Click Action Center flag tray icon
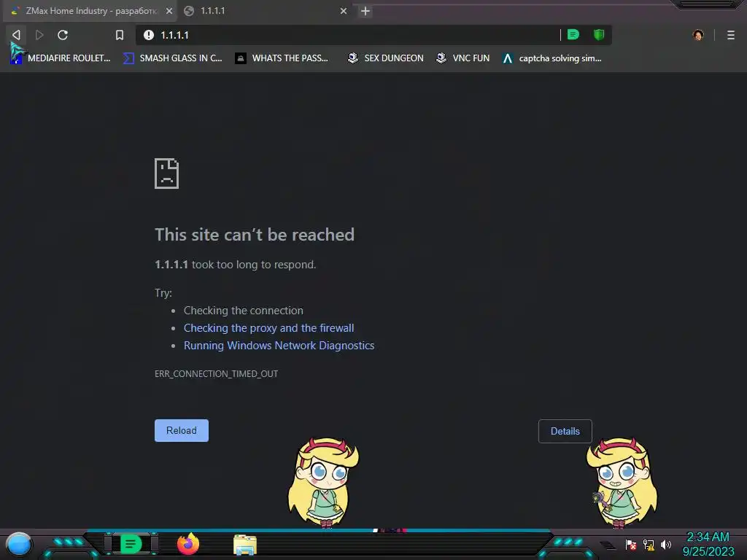 tap(631, 544)
